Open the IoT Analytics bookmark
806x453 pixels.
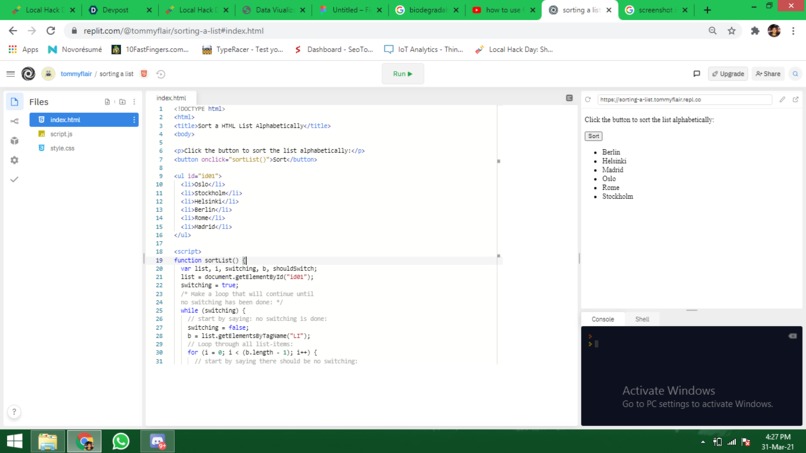(x=424, y=49)
